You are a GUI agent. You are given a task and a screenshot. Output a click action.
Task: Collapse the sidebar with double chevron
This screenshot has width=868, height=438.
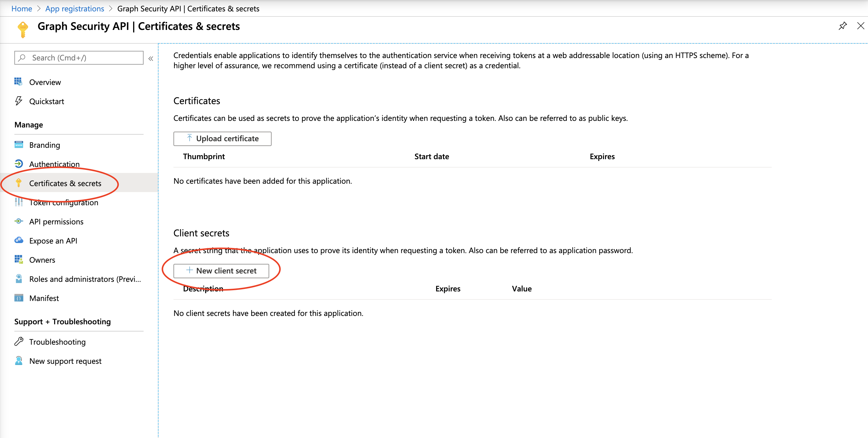151,58
